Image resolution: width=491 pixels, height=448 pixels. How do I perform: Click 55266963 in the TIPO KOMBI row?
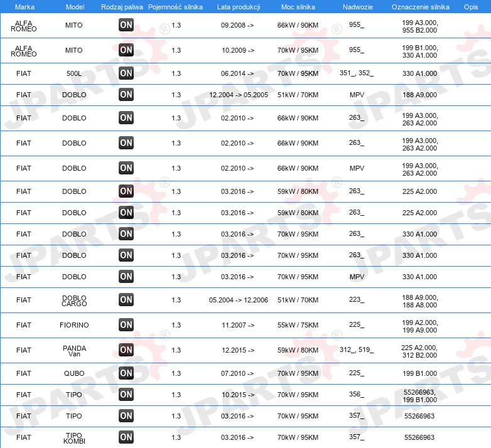click(419, 437)
